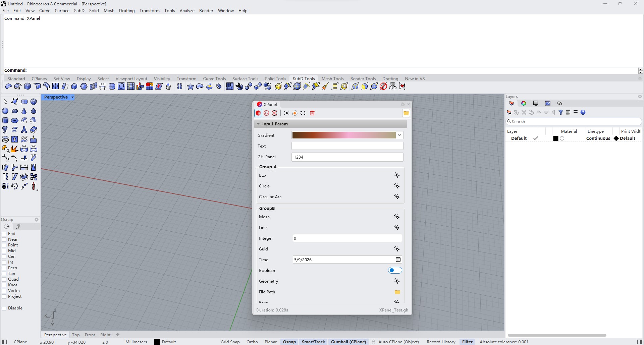
Task: Click the Default layer material circle
Action: 562,138
